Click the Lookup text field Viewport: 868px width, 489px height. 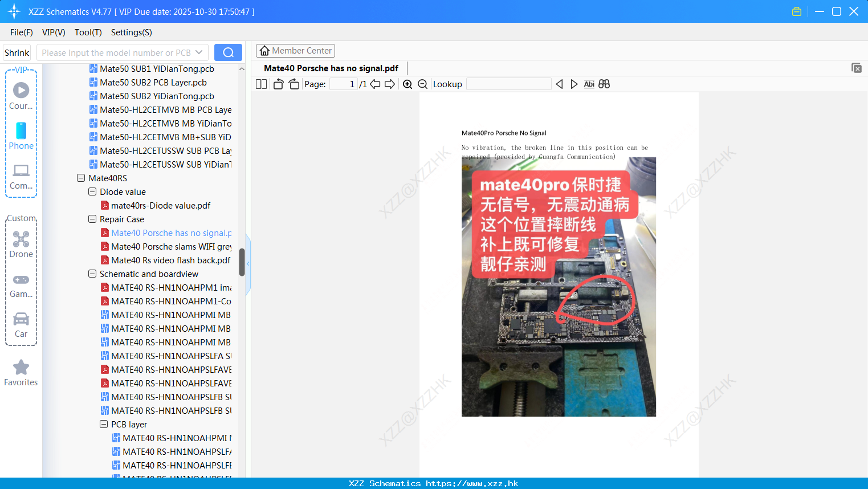tap(509, 84)
